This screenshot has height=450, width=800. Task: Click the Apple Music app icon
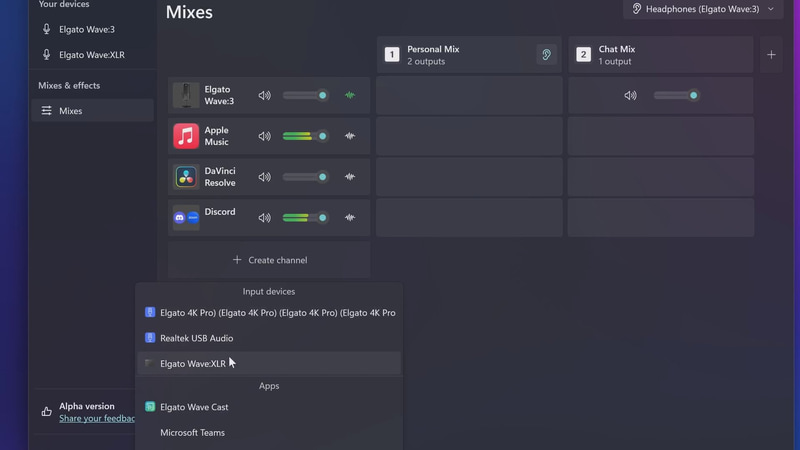click(186, 136)
